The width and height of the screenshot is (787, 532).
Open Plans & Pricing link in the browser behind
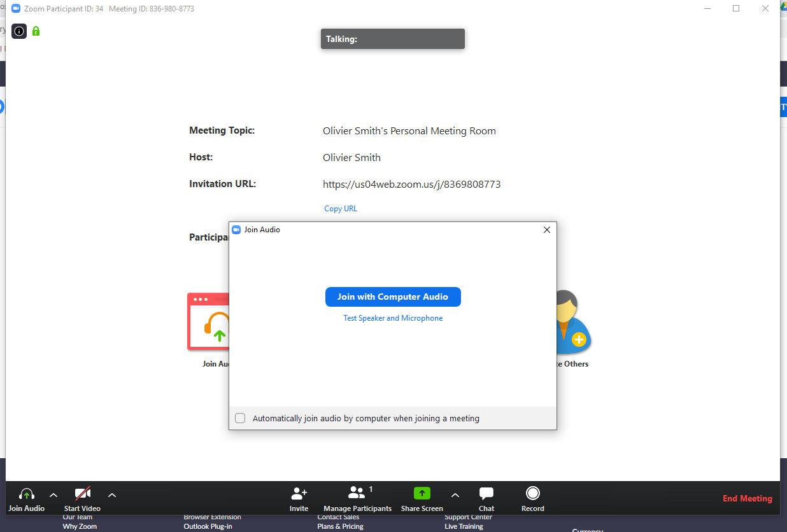click(340, 526)
